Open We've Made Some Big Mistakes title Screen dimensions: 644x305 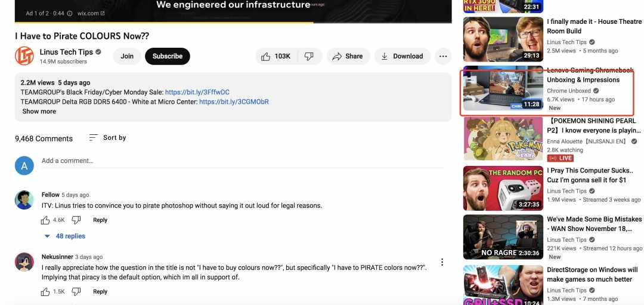point(594,224)
